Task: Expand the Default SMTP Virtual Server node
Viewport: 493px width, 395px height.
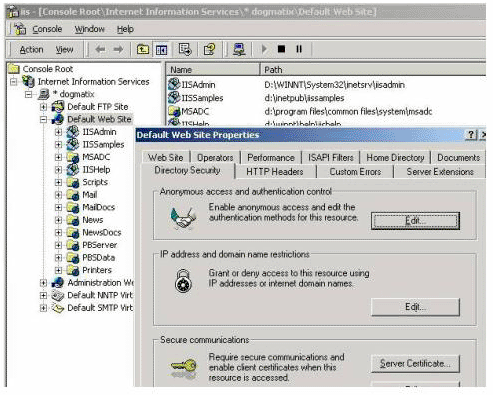Action: tap(43, 308)
